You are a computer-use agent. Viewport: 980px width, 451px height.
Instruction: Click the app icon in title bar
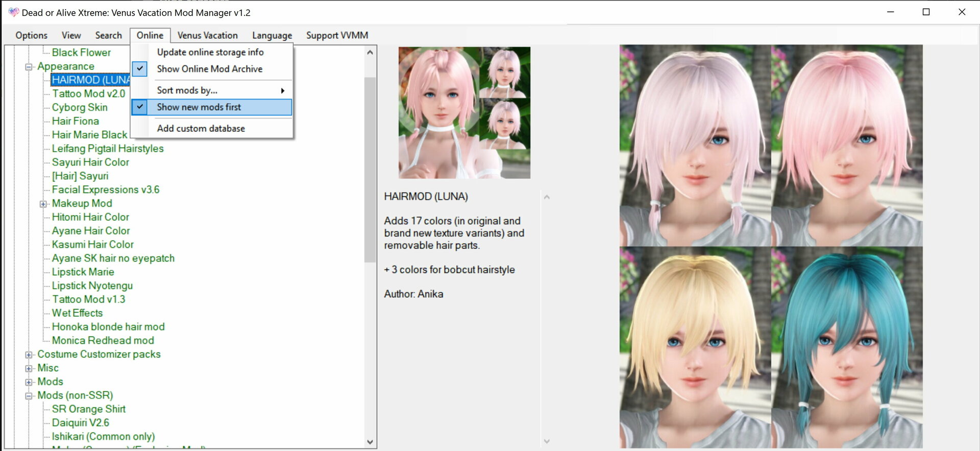click(13, 12)
